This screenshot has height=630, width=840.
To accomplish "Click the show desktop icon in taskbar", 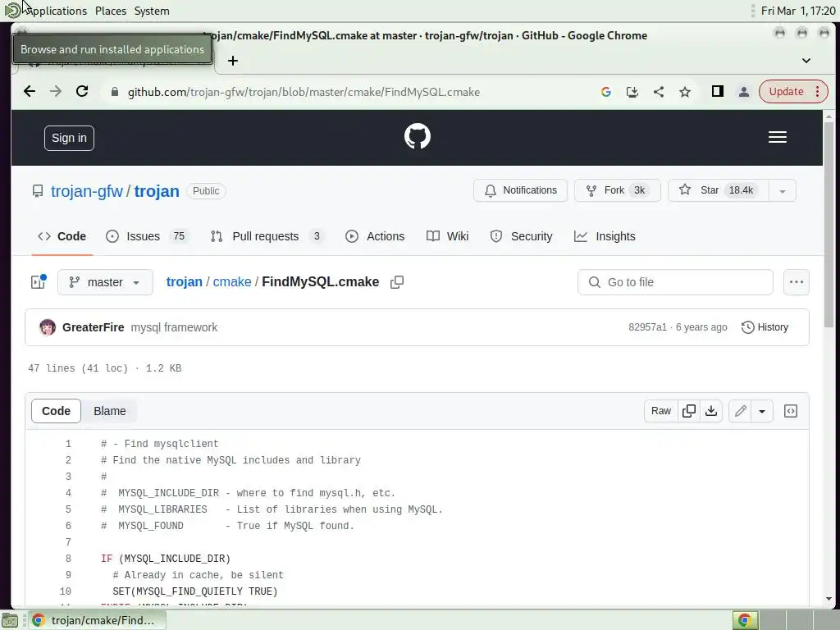I will [10, 621].
